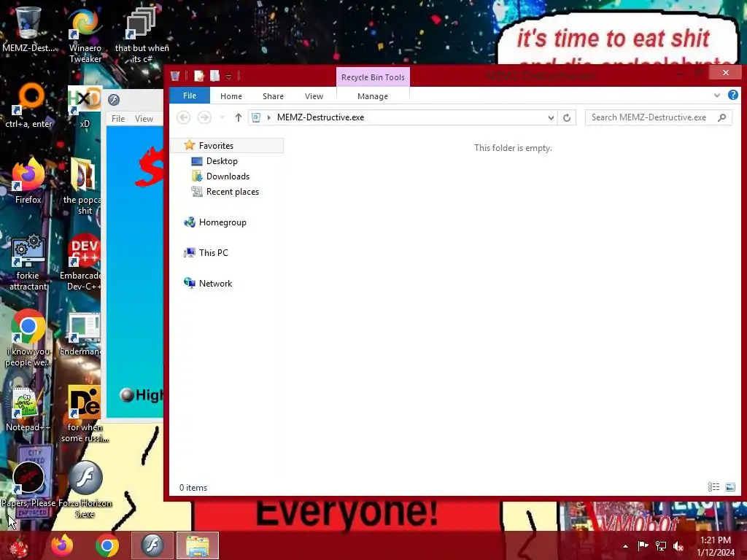
Task: Close the Explorer window
Action: (x=725, y=72)
